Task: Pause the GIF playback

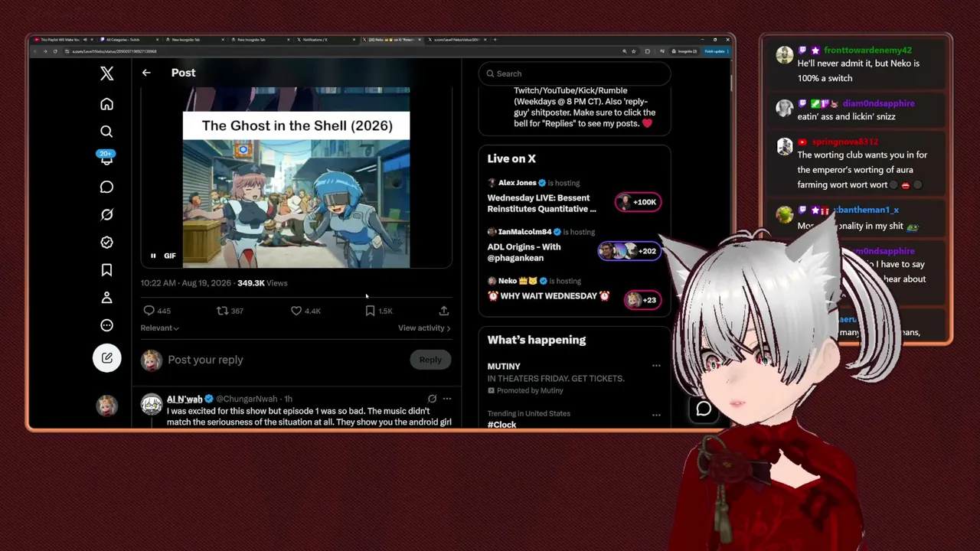Action: pos(153,256)
